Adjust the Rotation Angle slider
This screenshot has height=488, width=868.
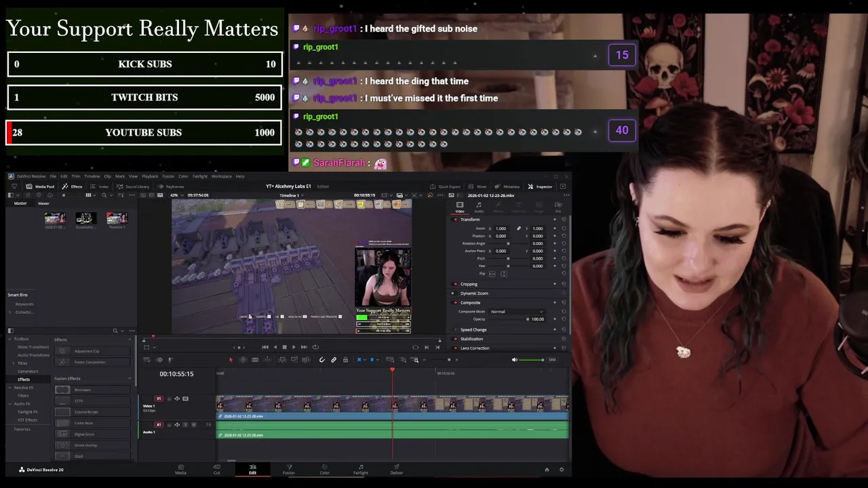click(508, 243)
